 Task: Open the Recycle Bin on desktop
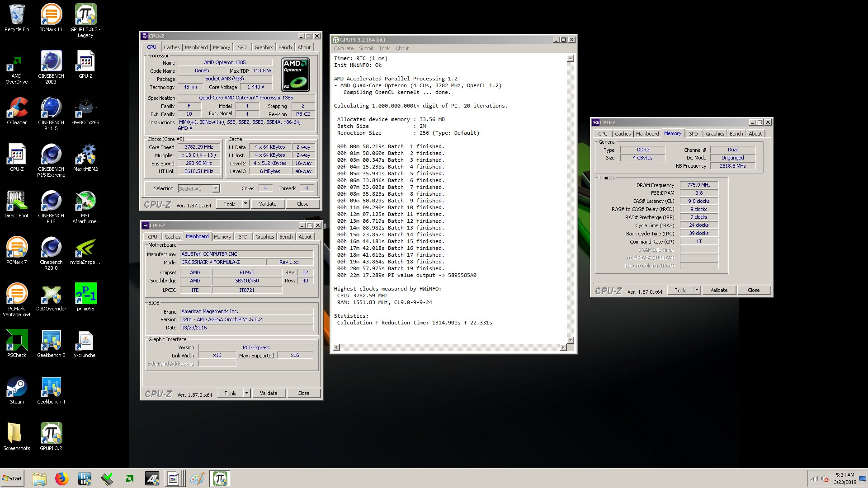pos(17,18)
